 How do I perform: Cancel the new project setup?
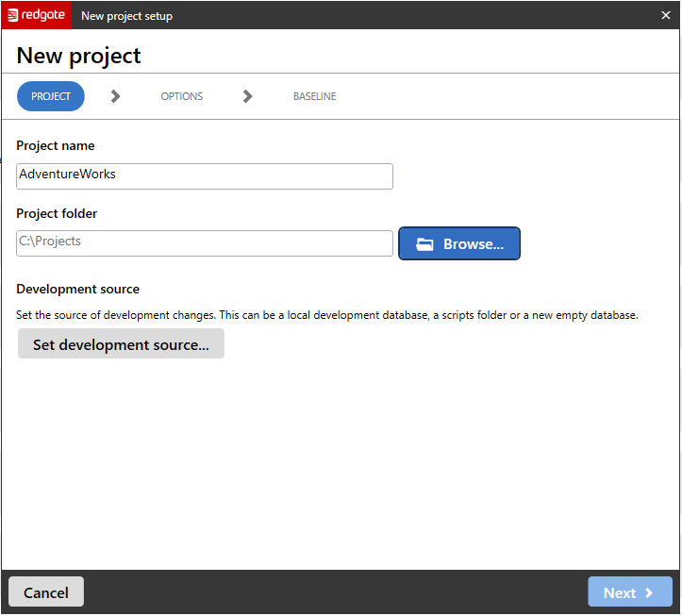46,592
